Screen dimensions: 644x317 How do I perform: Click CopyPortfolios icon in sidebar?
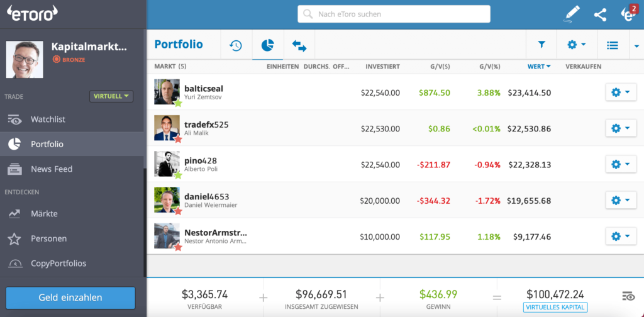(x=14, y=263)
